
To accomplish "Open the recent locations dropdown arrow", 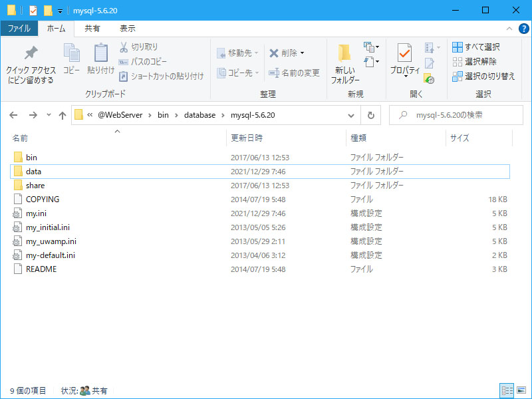I will coord(49,115).
